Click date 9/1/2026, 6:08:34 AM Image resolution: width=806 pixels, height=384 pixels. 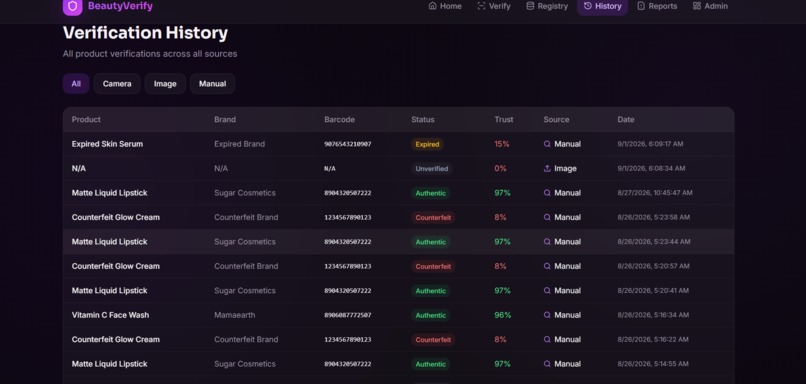(651, 168)
